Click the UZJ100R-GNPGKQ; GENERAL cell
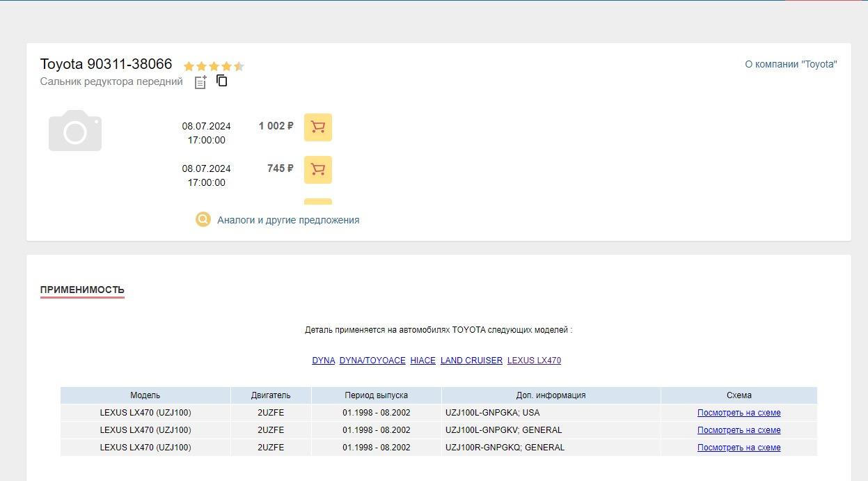 point(551,448)
